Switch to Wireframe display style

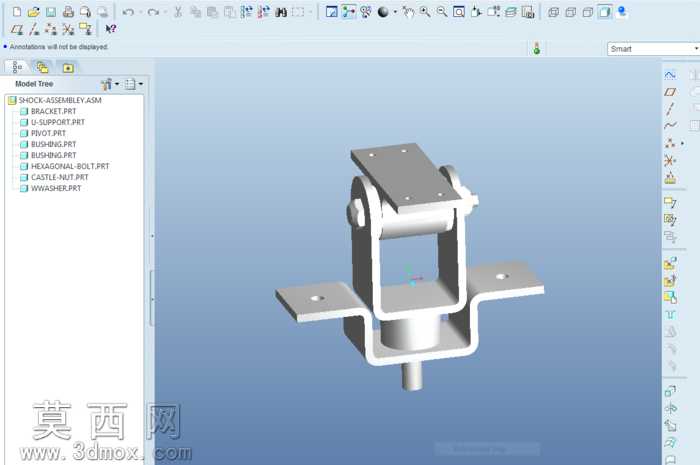pos(553,12)
